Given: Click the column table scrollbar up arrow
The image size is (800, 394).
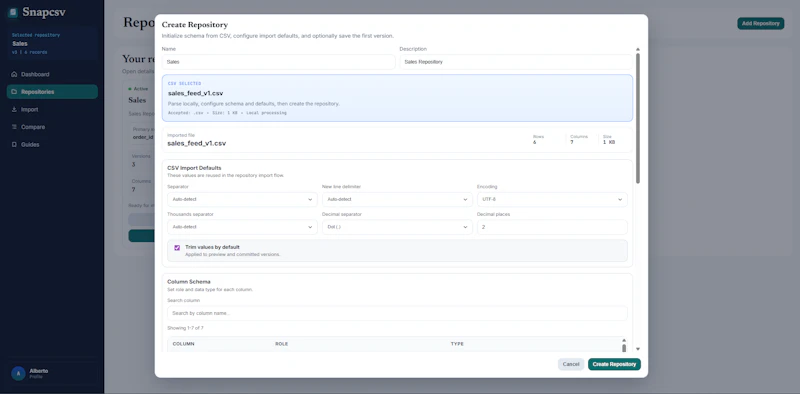Looking at the screenshot, I should (623, 340).
